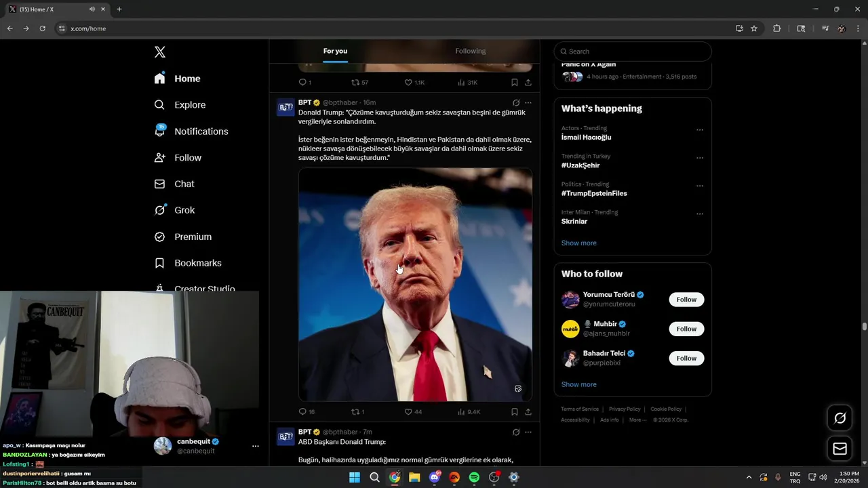Viewport: 868px width, 488px height.
Task: Open a new browser tab
Action: point(119,9)
